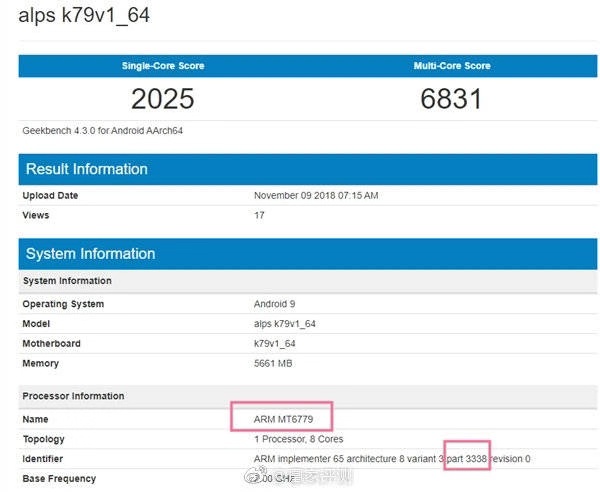Click the Topology label
The width and height of the screenshot is (600, 492).
(44, 439)
